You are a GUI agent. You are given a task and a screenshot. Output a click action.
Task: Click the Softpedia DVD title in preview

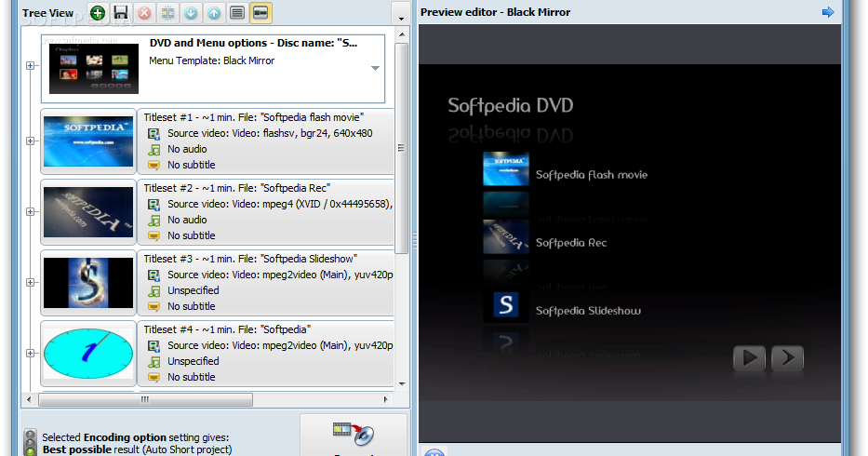(511, 105)
